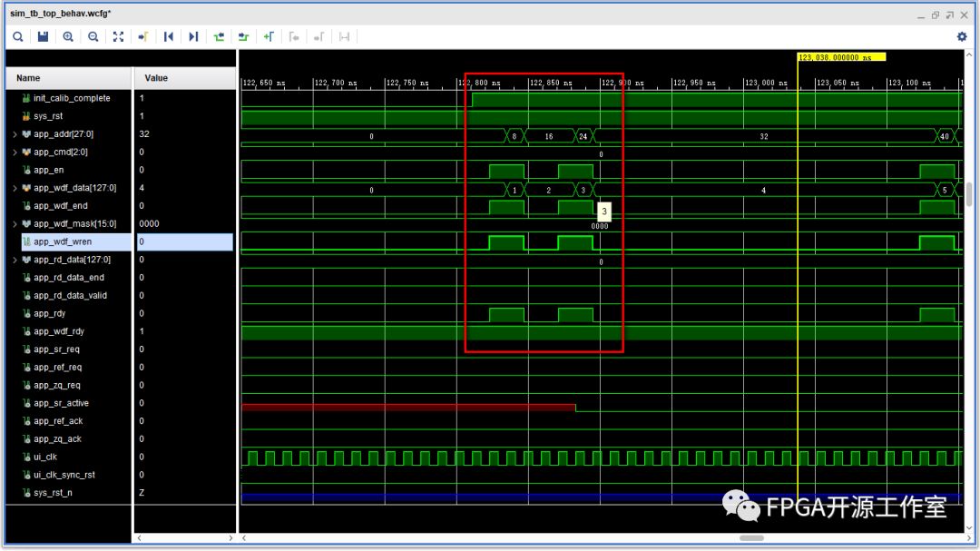This screenshot has height=551, width=980.
Task: Jump to the last simulation time
Action: [193, 36]
